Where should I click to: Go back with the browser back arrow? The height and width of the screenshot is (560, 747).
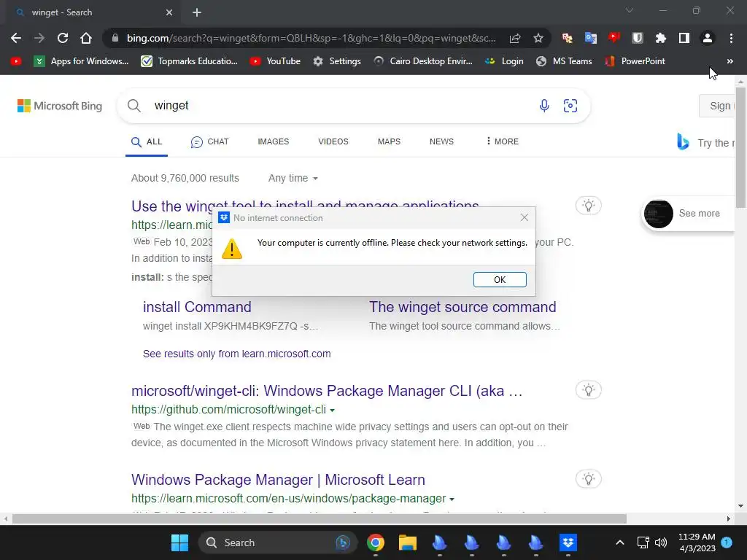(x=16, y=38)
